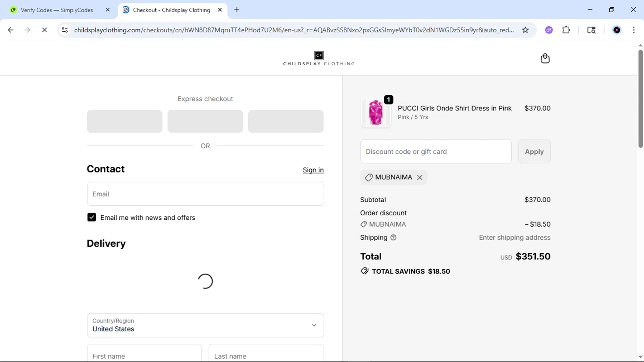644x362 pixels.
Task: Open the side panel search icon
Action: pyautogui.click(x=591, y=30)
